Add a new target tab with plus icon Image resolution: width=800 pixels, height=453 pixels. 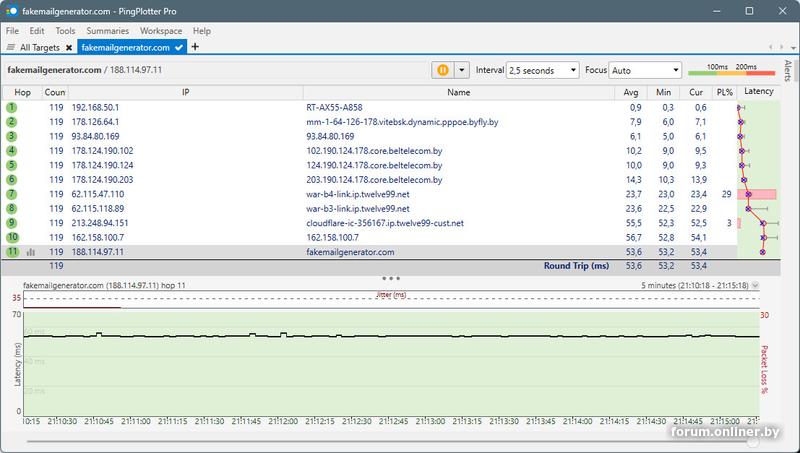[x=195, y=47]
